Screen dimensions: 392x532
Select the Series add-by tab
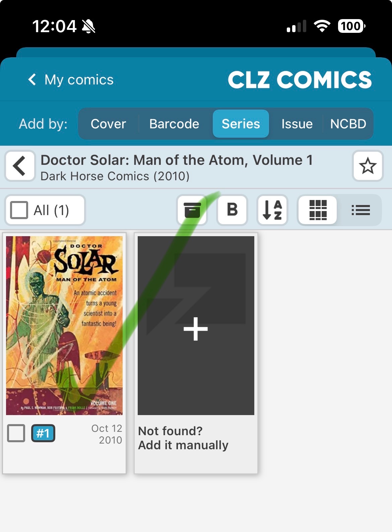click(x=241, y=124)
